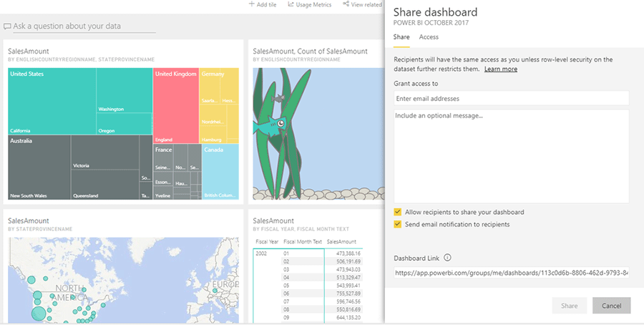This screenshot has width=644, height=325.
Task: Click the New South Wales label
Action: point(29,195)
